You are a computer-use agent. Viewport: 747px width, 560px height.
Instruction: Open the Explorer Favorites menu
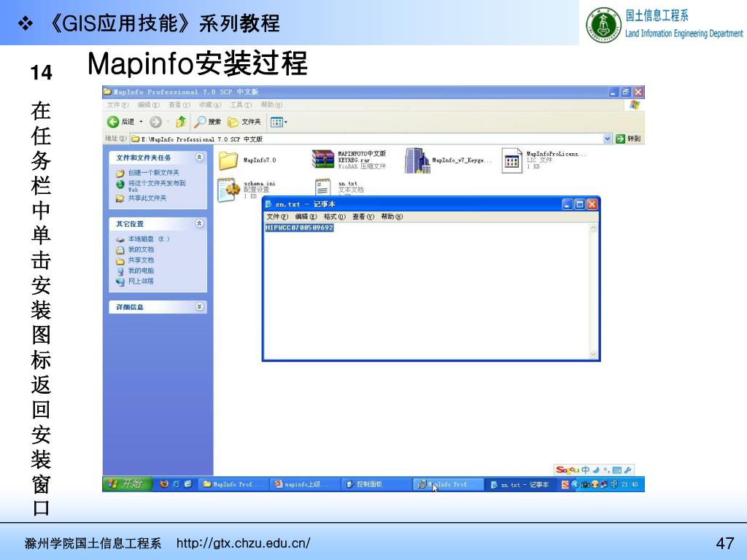tap(209, 105)
